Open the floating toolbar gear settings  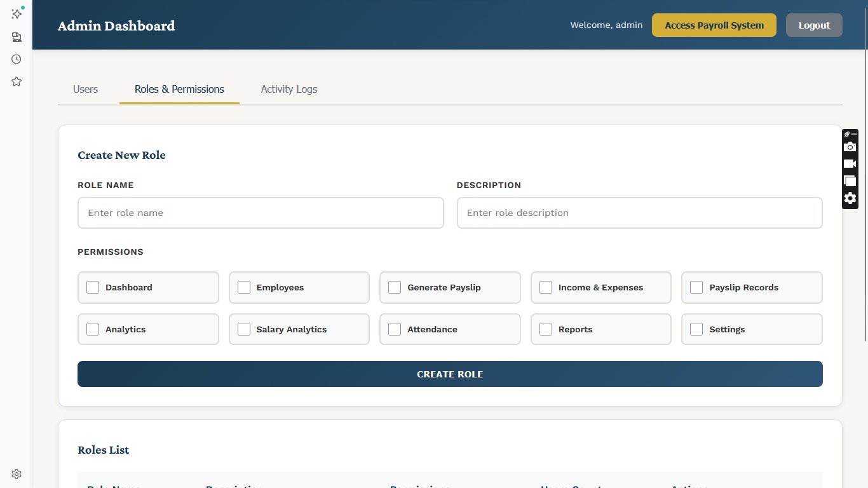(850, 198)
